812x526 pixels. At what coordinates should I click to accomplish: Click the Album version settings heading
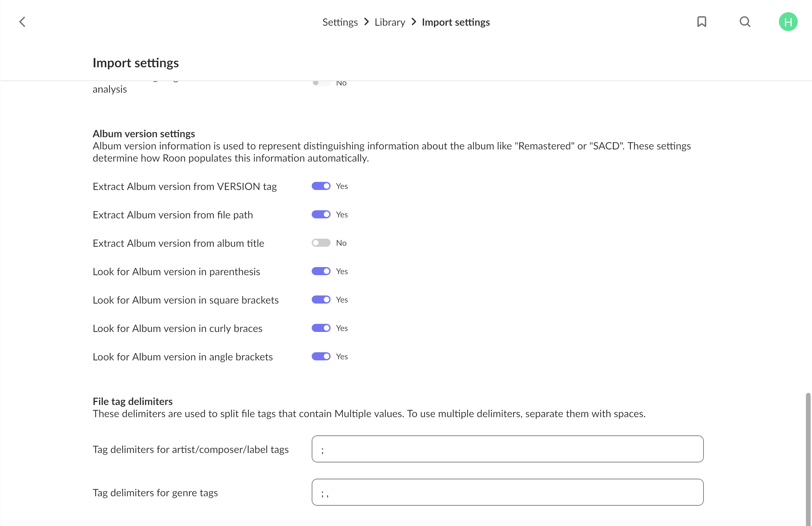tap(144, 134)
